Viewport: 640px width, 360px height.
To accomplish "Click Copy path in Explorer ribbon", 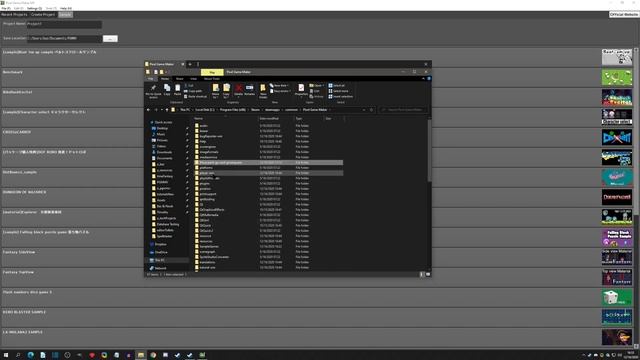I will [193, 91].
